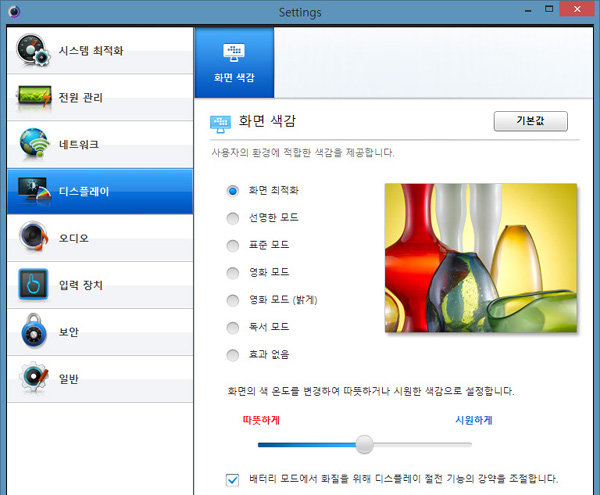600x495 pixels.
Task: Choose 영화 모드 (밝게) option
Action: point(233,300)
